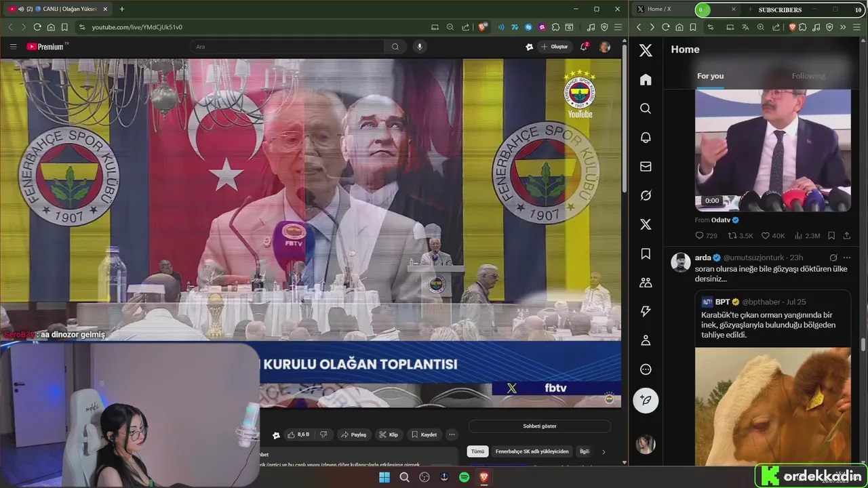The height and width of the screenshot is (488, 868).
Task: Open the YouTube hamburger guide menu
Action: pos(13,47)
